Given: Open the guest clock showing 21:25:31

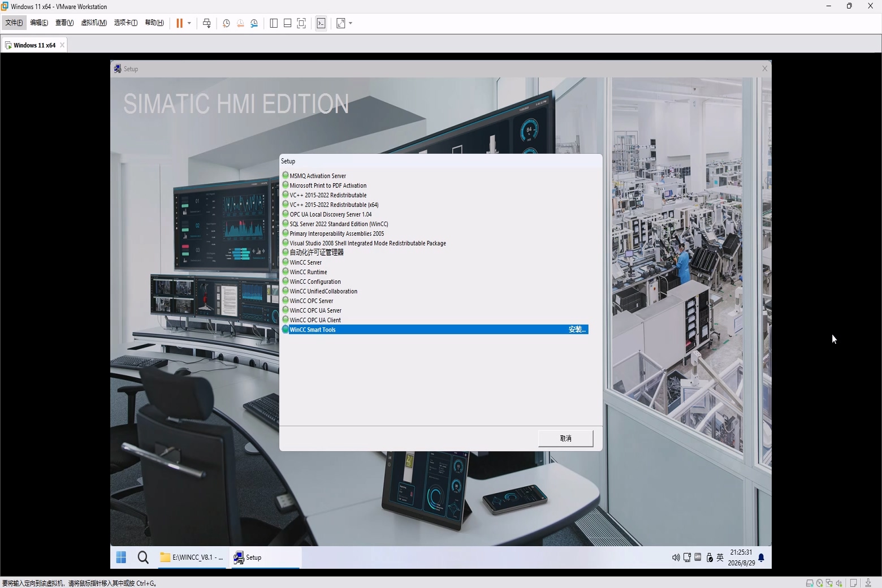Looking at the screenshot, I should click(741, 557).
